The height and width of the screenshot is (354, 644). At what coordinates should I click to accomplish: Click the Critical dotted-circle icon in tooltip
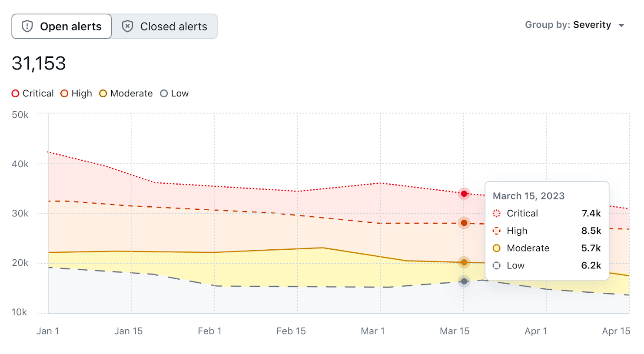pyautogui.click(x=497, y=213)
